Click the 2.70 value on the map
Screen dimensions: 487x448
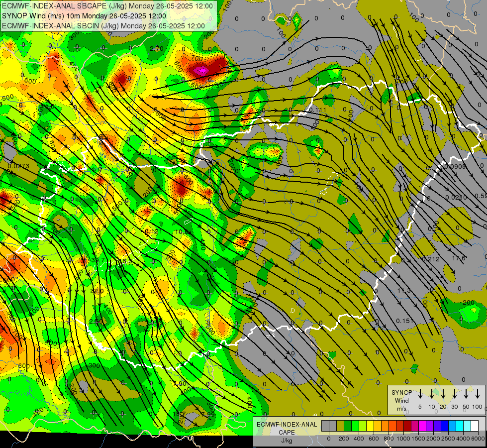point(157,48)
